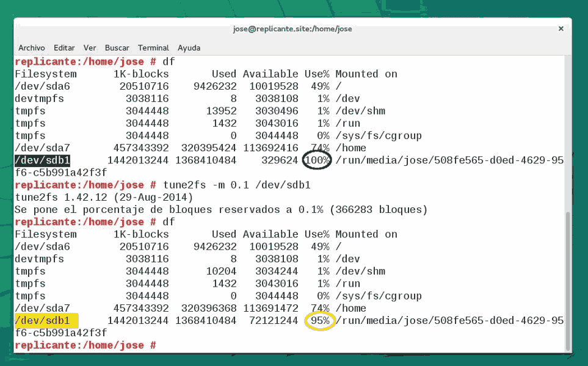The image size is (588, 366).
Task: Click the used value 320396368
Action: (209, 308)
